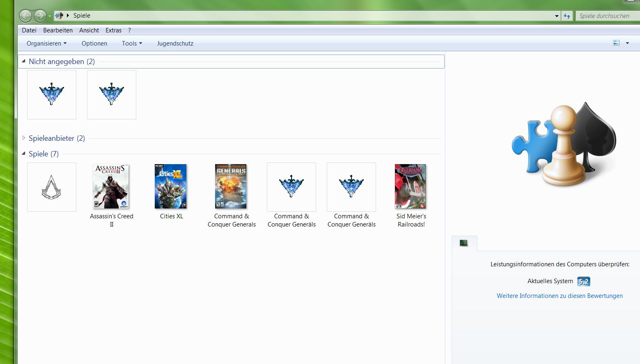The image size is (640, 364).
Task: Change view using the view icon
Action: pyautogui.click(x=616, y=43)
